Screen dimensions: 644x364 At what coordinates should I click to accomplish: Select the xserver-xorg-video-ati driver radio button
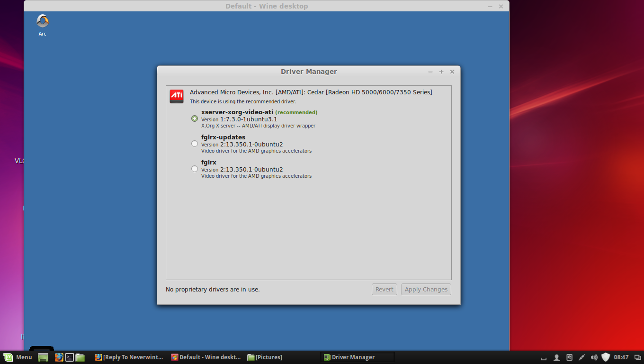pos(195,118)
